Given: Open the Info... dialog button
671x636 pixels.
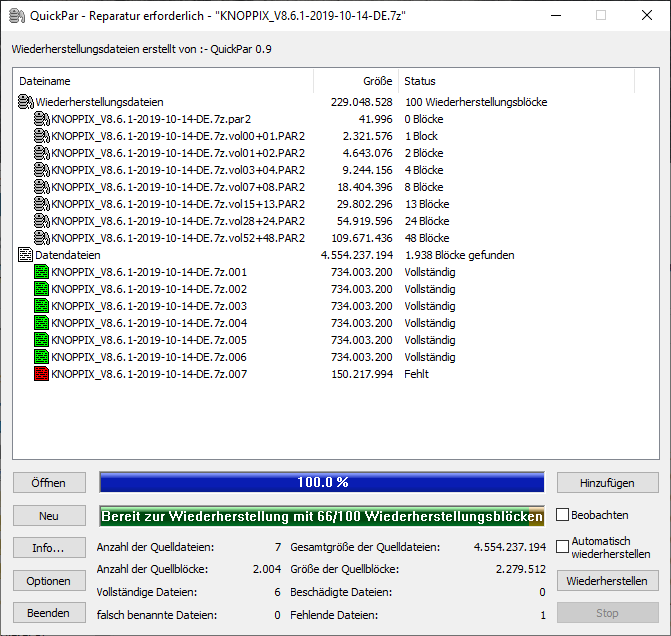Looking at the screenshot, I should click(x=49, y=548).
